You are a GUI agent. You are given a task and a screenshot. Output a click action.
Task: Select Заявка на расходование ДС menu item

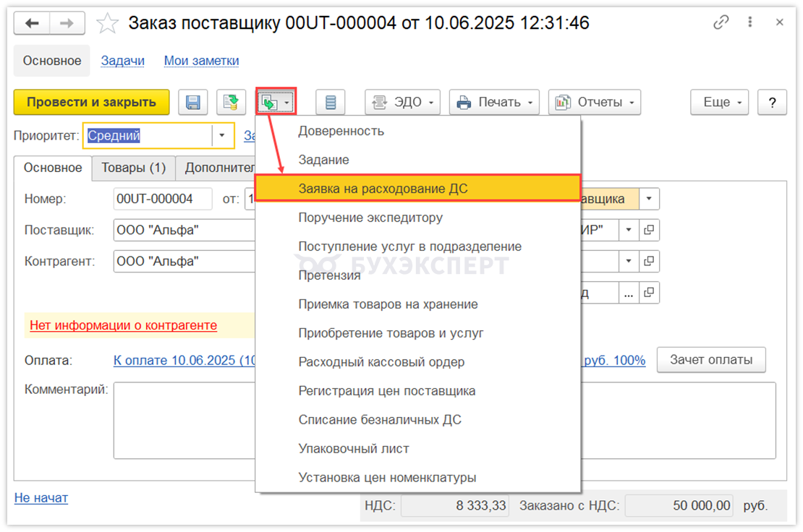pyautogui.click(x=417, y=189)
